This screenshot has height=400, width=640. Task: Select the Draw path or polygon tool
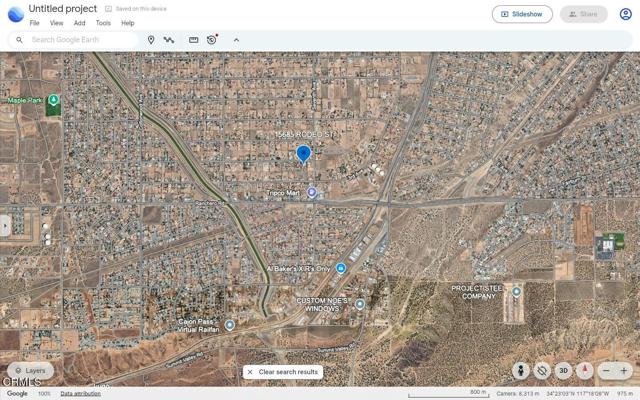(169, 40)
